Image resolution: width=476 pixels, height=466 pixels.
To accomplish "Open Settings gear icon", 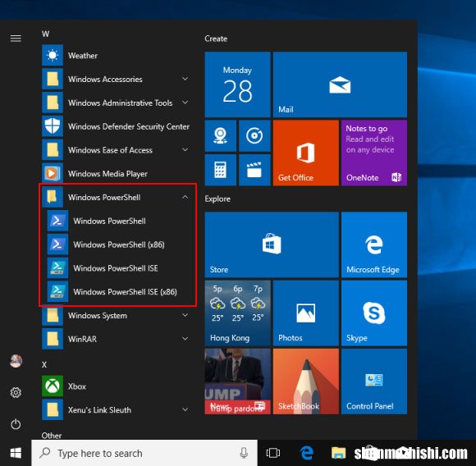I will (x=16, y=393).
